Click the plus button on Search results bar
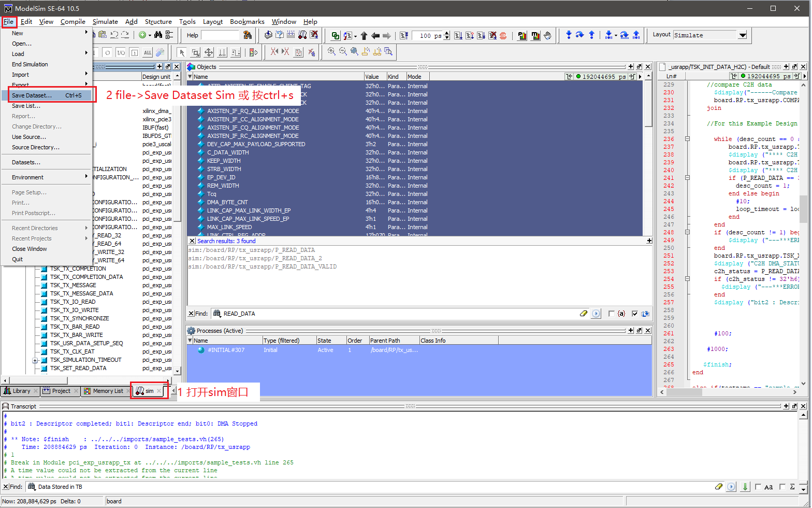This screenshot has height=508, width=812. pyautogui.click(x=649, y=241)
